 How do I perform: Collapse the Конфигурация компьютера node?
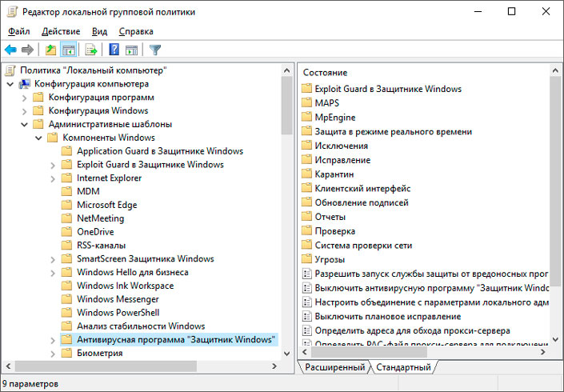(x=10, y=84)
